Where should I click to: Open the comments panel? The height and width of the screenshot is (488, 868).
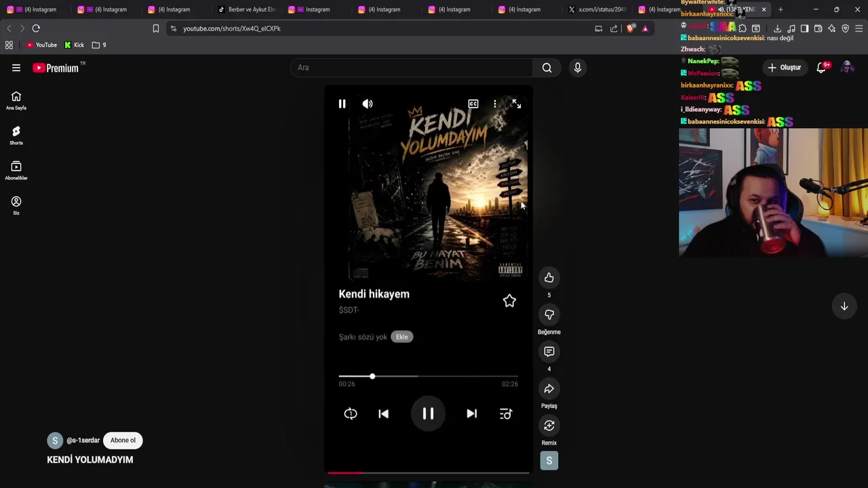click(x=549, y=352)
